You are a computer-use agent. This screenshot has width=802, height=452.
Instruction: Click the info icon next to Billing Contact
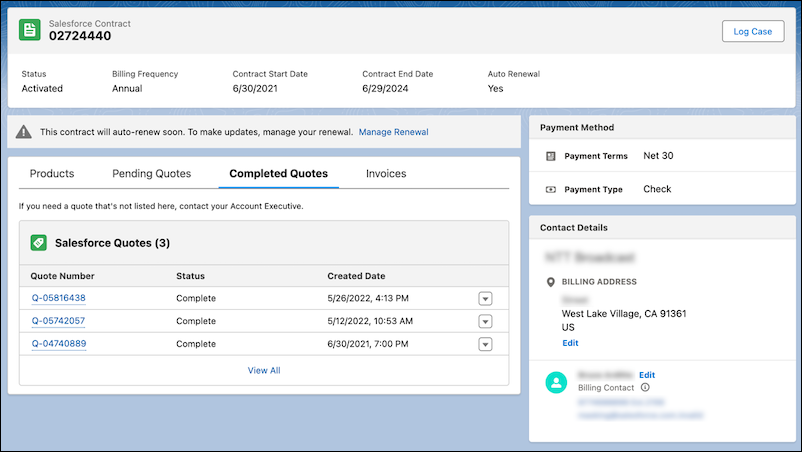point(645,388)
